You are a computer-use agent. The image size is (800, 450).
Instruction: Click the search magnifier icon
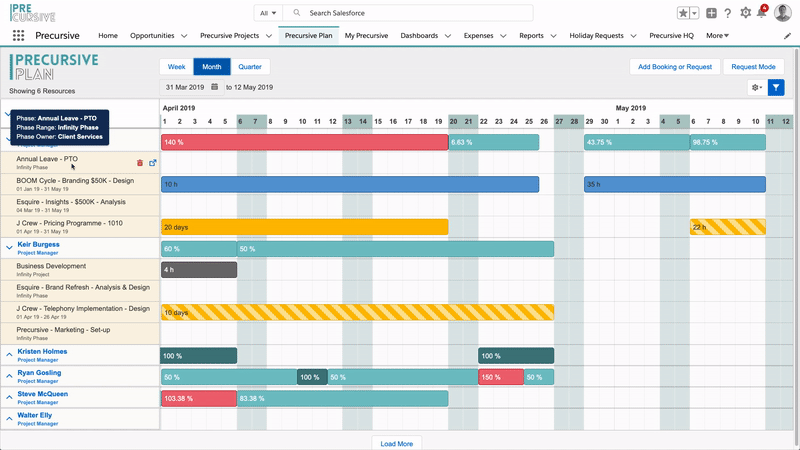296,13
